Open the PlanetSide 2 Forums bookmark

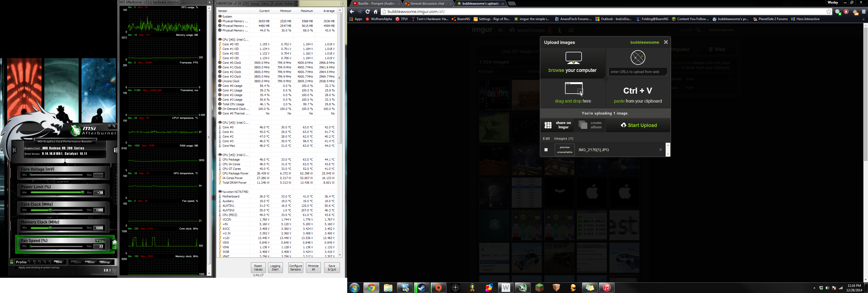click(770, 19)
